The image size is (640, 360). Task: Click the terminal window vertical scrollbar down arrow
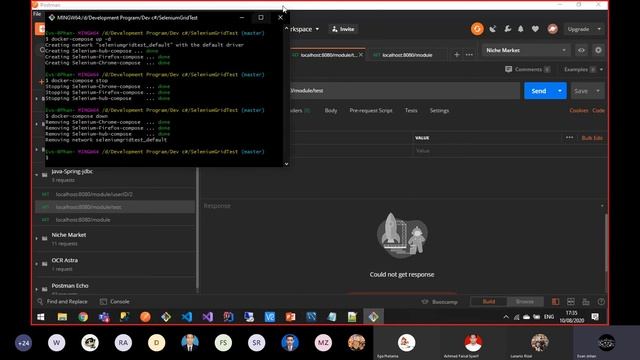tap(287, 164)
